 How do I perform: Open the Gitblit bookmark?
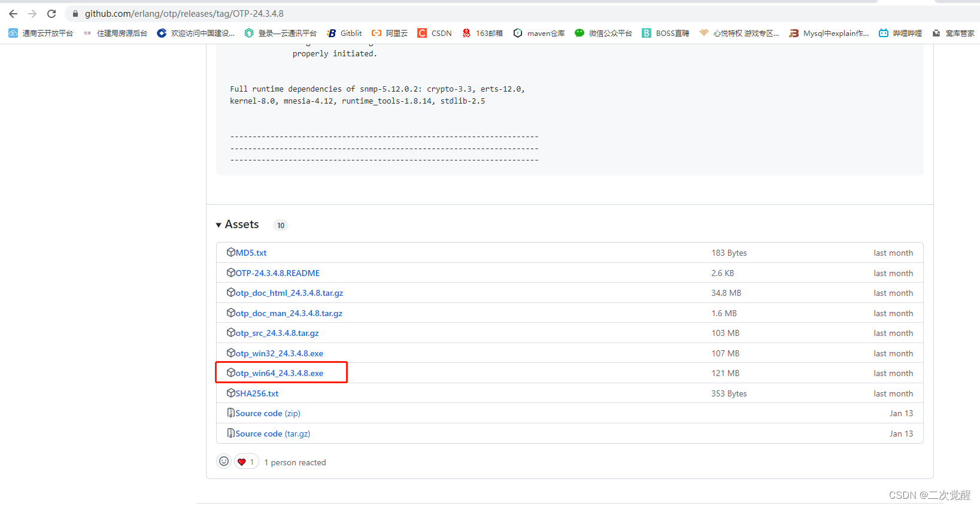[x=344, y=33]
